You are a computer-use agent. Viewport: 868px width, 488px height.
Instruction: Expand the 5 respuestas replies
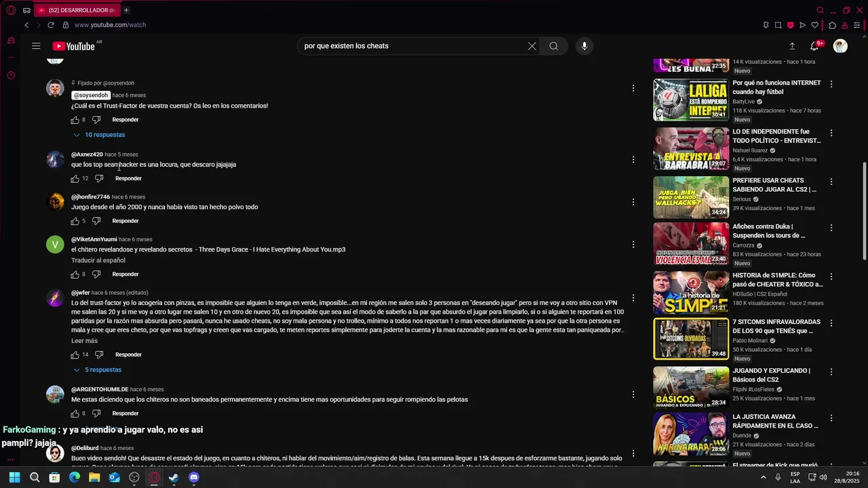[97, 370]
